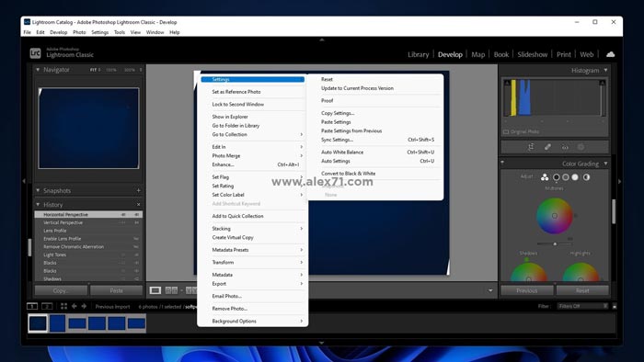Select the Crop Overlay tool icon
This screenshot has height=362, width=644.
531,147
